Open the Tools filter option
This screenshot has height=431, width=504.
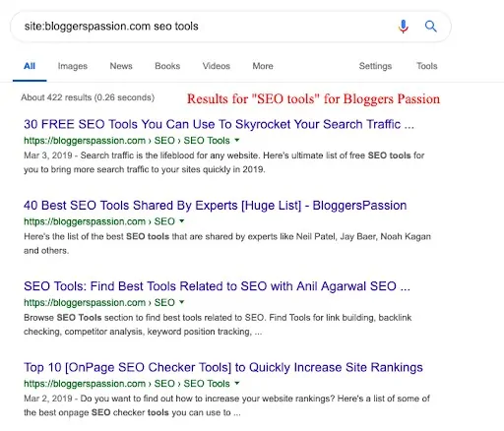(x=427, y=66)
